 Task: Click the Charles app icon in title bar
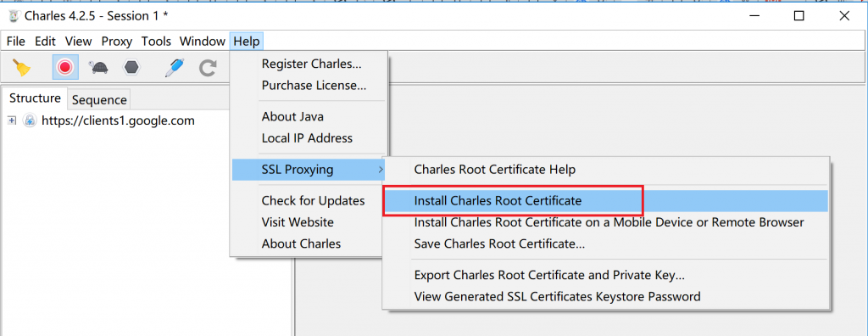[x=14, y=16]
